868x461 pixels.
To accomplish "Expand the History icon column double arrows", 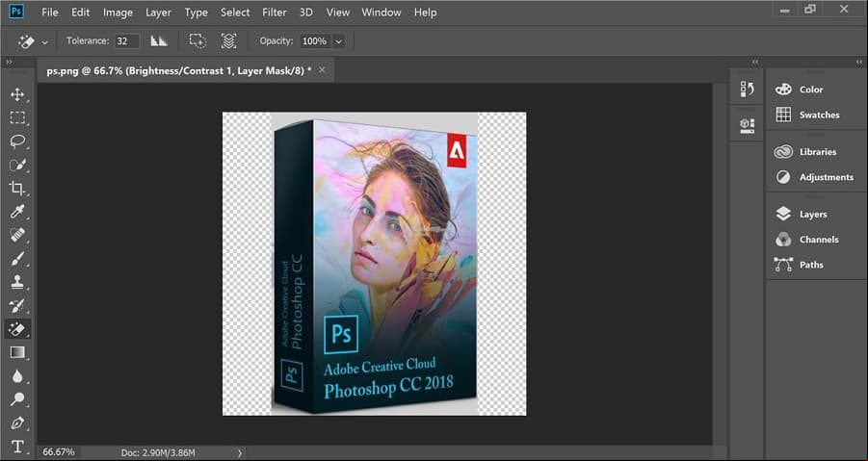I will pos(755,62).
